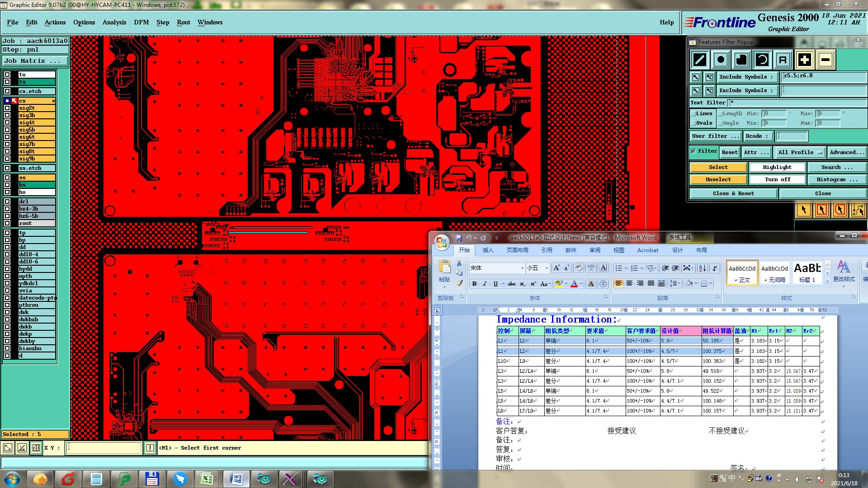Enable the Lines checkbox

tap(693, 114)
